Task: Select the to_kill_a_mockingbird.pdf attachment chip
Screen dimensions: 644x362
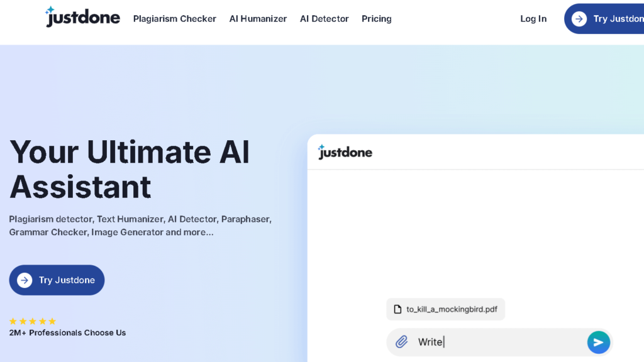Action: point(445,309)
